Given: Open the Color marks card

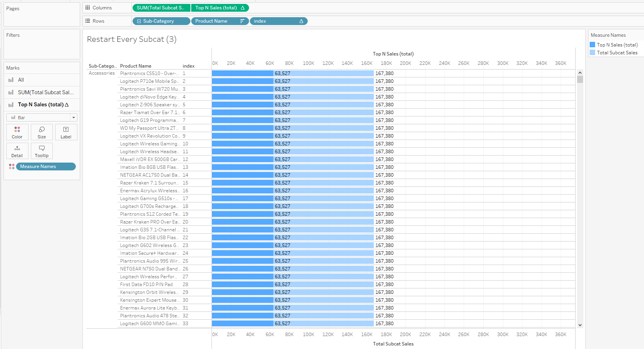Looking at the screenshot, I should (x=17, y=132).
